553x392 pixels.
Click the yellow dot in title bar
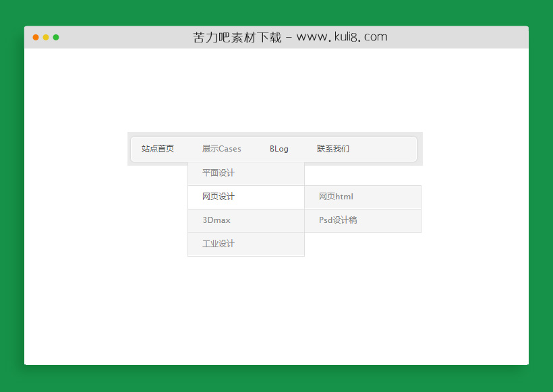[x=46, y=37]
